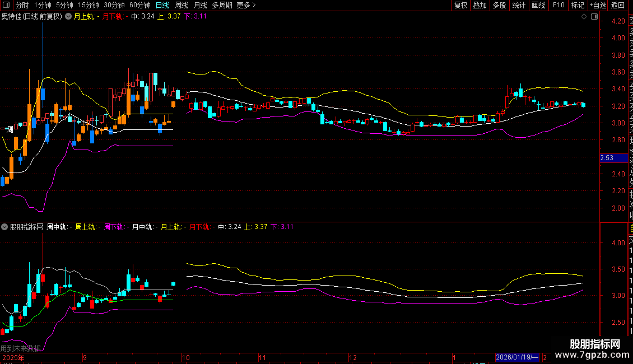Open 多股 multi-stock view
633x364 pixels.
coord(499,5)
